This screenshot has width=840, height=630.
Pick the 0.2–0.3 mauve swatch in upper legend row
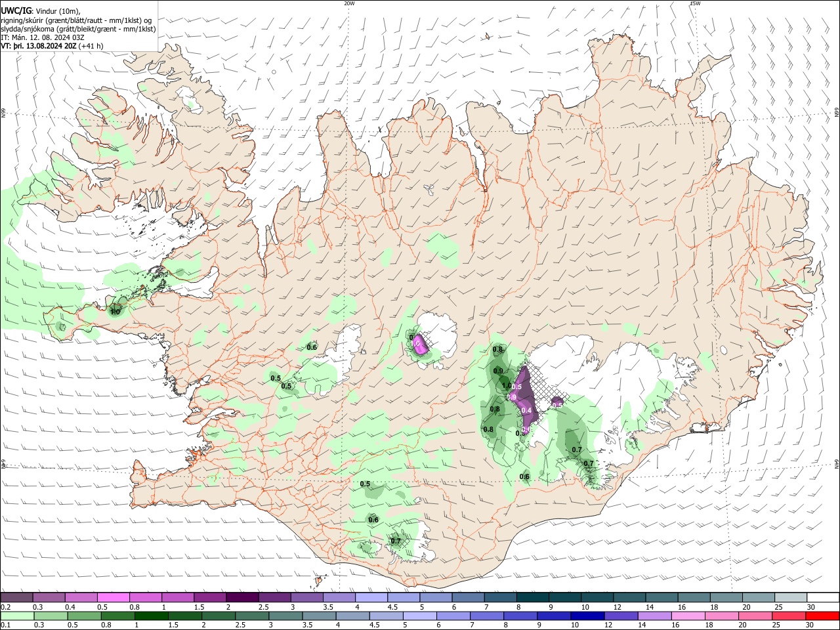16,598
